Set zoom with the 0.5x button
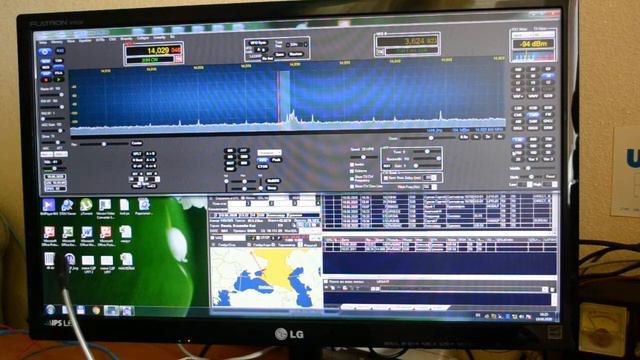This screenshot has width=640, height=360. point(464,137)
